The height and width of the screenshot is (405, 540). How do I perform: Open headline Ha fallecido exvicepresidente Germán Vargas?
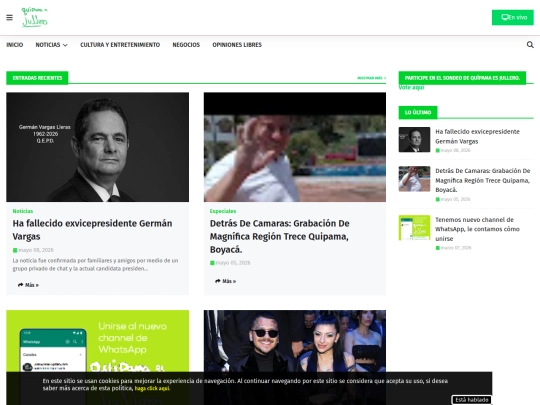click(92, 230)
